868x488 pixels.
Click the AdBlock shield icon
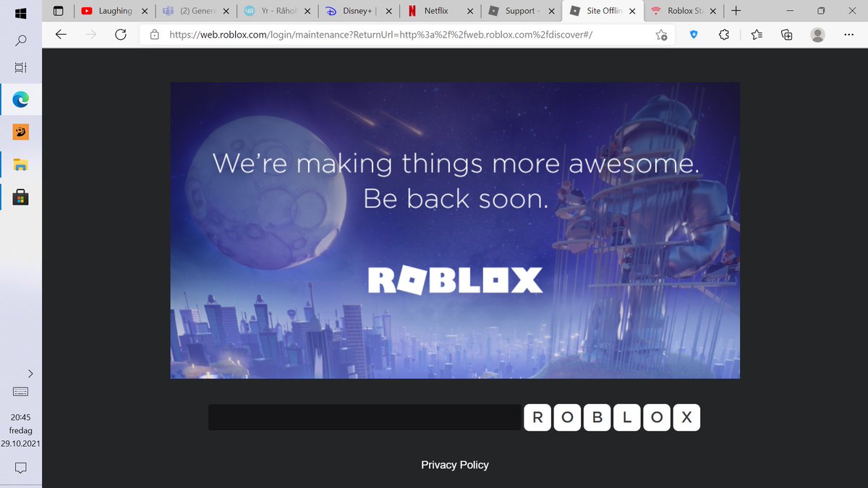(x=693, y=34)
